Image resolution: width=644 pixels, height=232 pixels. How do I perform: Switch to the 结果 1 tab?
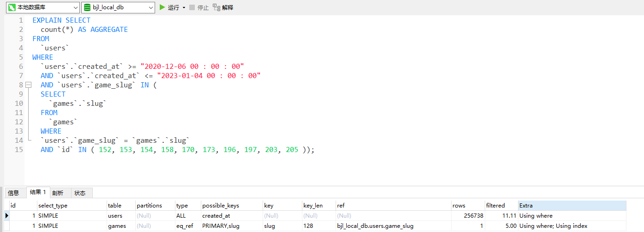(x=37, y=192)
